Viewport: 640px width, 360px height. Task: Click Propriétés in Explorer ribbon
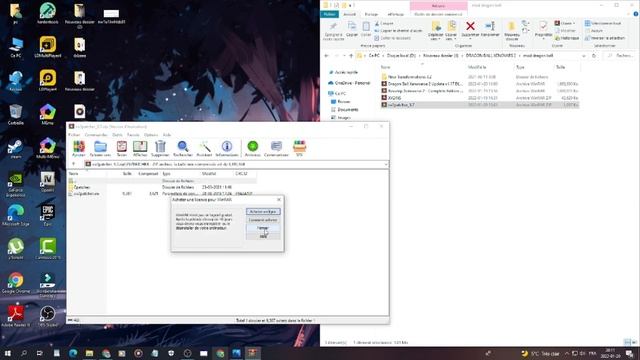coord(543,30)
